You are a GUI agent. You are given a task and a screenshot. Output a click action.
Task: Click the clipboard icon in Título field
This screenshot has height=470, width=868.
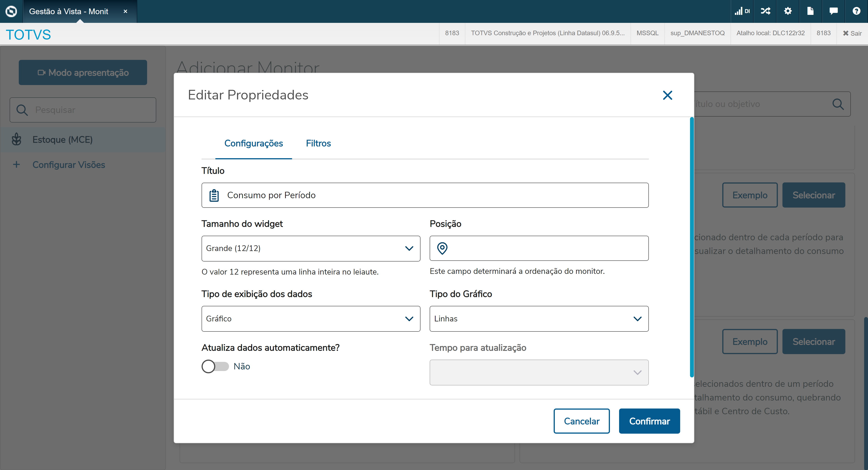[x=214, y=195]
